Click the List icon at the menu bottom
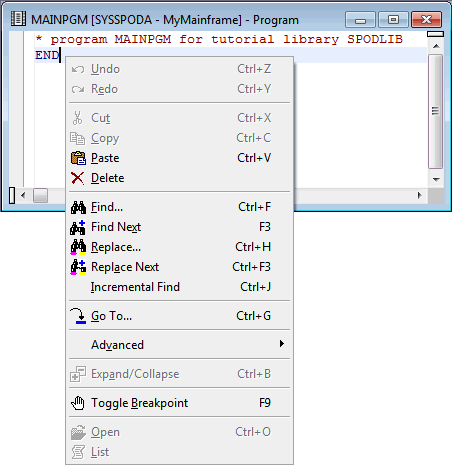 pos(78,452)
